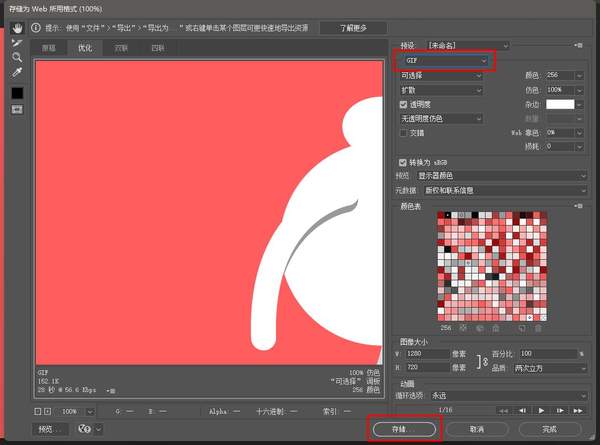Click the white 杂边 matte color swatch
Image resolution: width=600 pixels, height=445 pixels.
pyautogui.click(x=560, y=104)
